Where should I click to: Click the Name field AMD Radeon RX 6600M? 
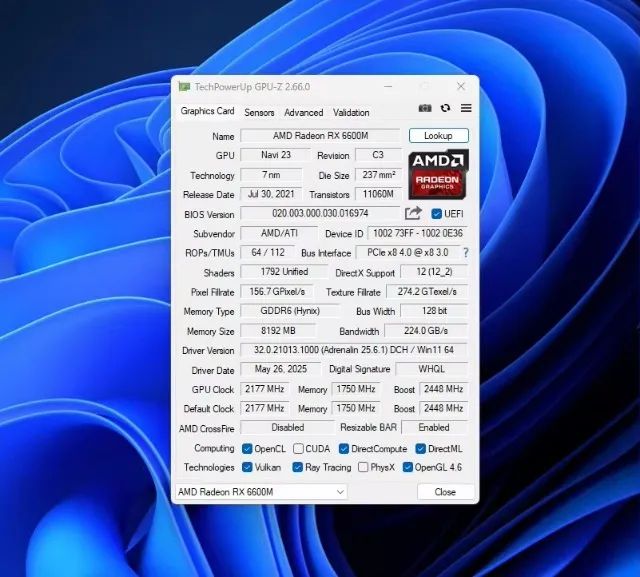pos(320,135)
